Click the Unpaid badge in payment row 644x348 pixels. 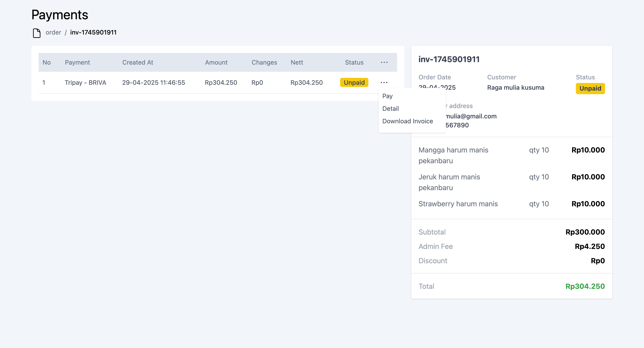point(354,83)
